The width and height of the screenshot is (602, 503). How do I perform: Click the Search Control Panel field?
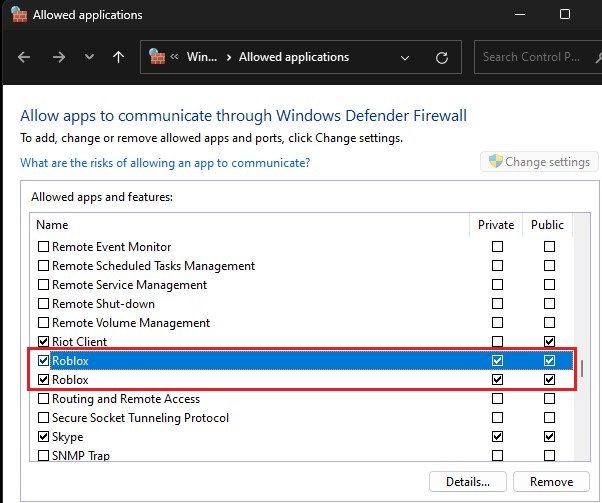click(535, 57)
